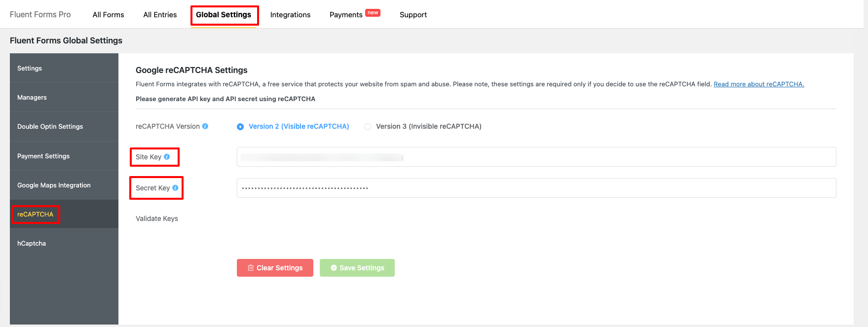The image size is (868, 327).
Task: Go to the Integrations tab
Action: [x=290, y=15]
